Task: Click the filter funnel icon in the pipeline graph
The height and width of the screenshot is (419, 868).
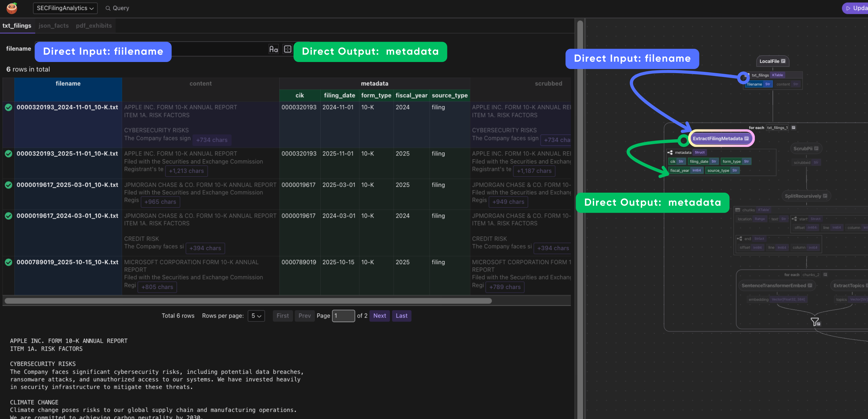Action: point(815,321)
